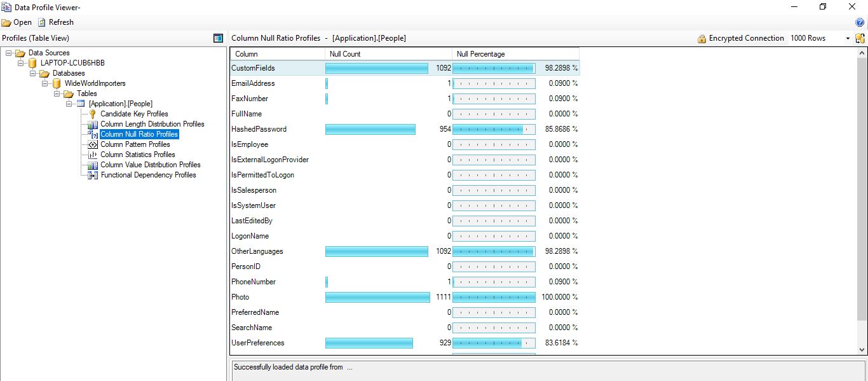Image resolution: width=868 pixels, height=381 pixels.
Task: Toggle the Profiles Table View icon
Action: click(x=218, y=38)
